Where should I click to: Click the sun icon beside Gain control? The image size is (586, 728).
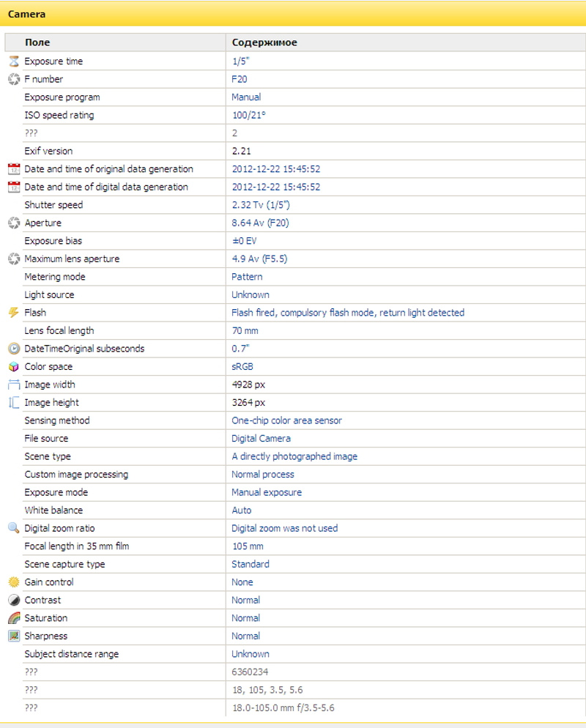tap(13, 582)
